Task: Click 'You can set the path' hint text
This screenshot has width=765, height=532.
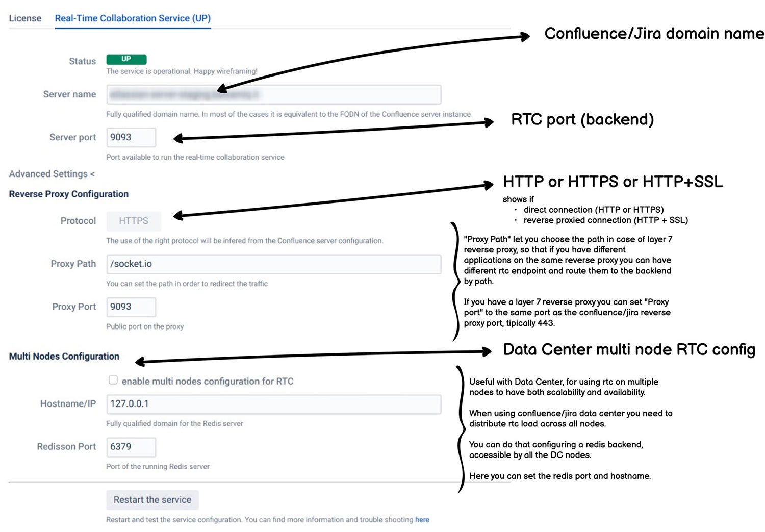Action: (x=187, y=284)
